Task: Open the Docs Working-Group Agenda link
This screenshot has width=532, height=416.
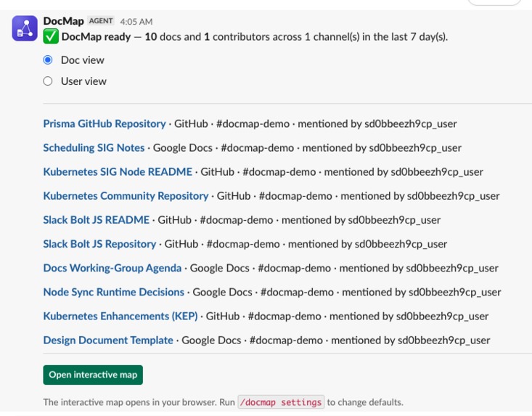Action: point(112,269)
